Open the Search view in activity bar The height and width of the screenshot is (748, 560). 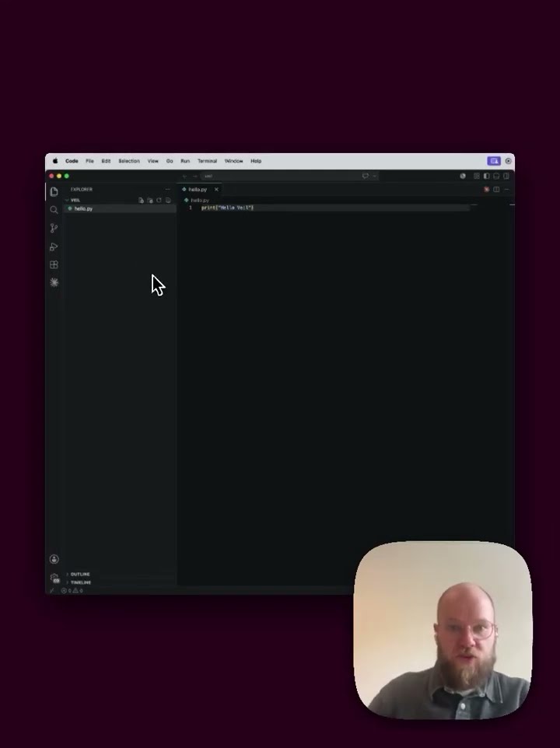pos(54,210)
